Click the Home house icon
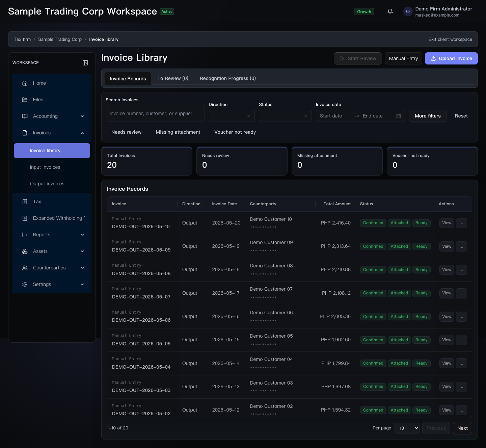Screen dimensions: 486x448 click(25, 83)
